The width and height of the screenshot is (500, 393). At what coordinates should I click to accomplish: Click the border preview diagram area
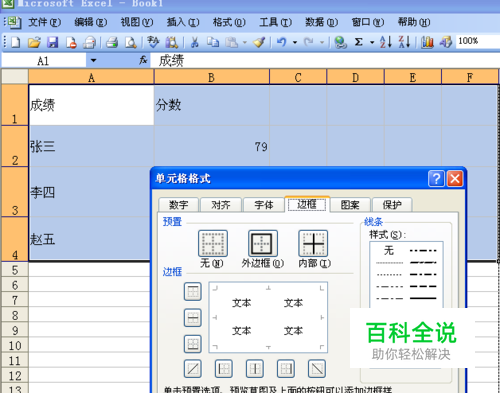pos(268,317)
